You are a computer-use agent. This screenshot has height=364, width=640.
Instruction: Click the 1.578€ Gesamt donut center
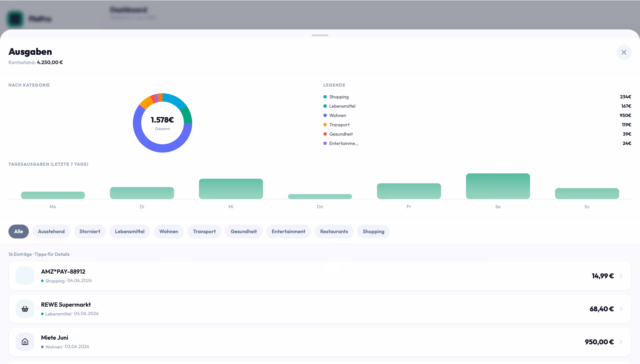163,123
